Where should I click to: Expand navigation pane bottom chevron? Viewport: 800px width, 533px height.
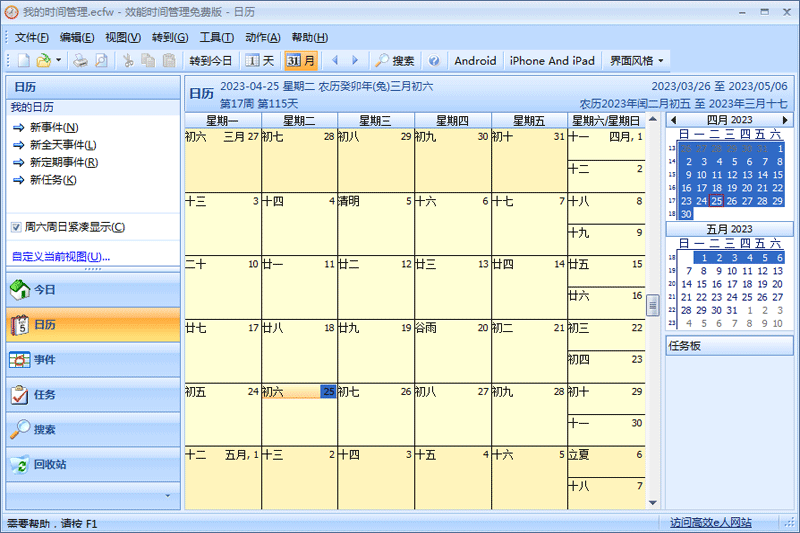coord(167,495)
